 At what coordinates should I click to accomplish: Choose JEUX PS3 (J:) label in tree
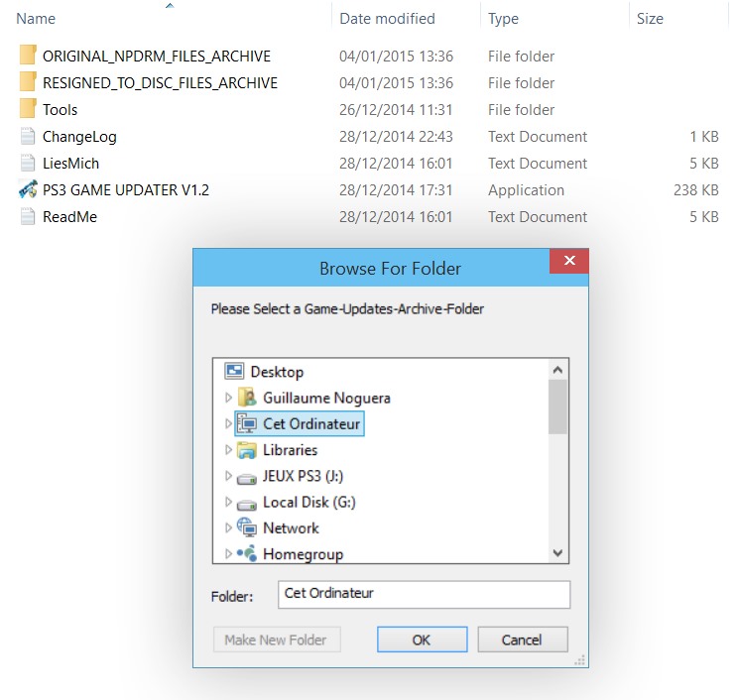coord(303,476)
